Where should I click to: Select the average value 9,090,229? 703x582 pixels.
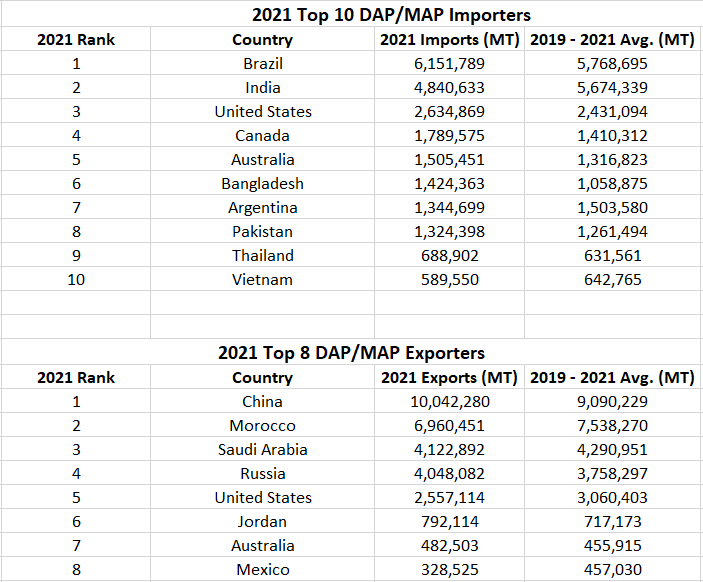pos(612,401)
